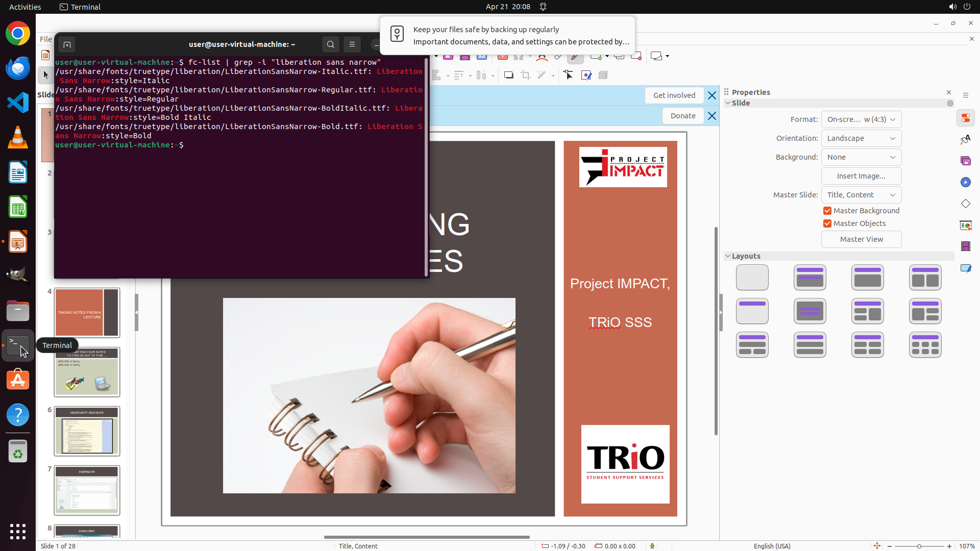This screenshot has width=980, height=551.
Task: Open the Styles sidebar deck
Action: click(x=965, y=140)
